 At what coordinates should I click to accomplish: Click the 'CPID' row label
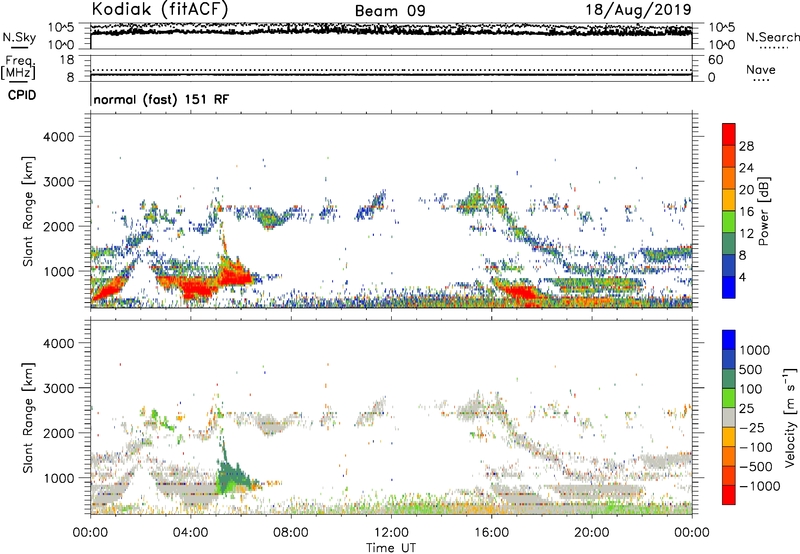coord(22,95)
